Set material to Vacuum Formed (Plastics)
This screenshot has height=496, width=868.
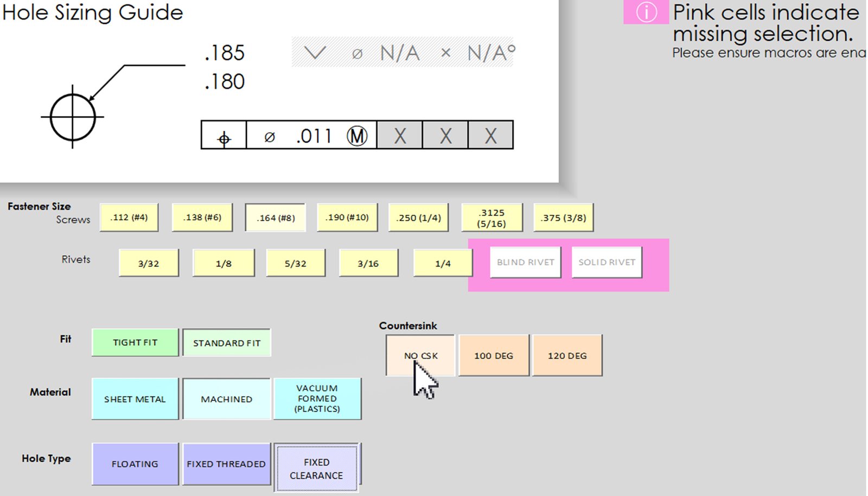[x=317, y=399]
